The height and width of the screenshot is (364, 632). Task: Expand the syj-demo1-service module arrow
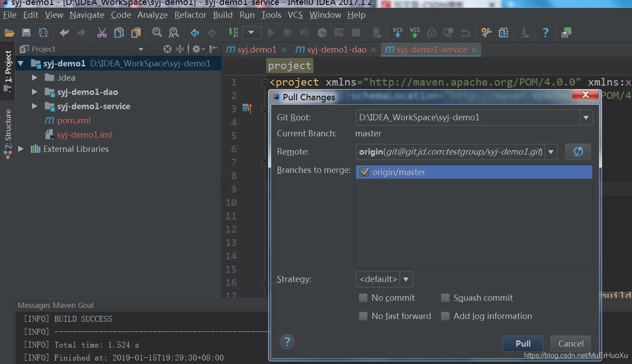[x=35, y=106]
